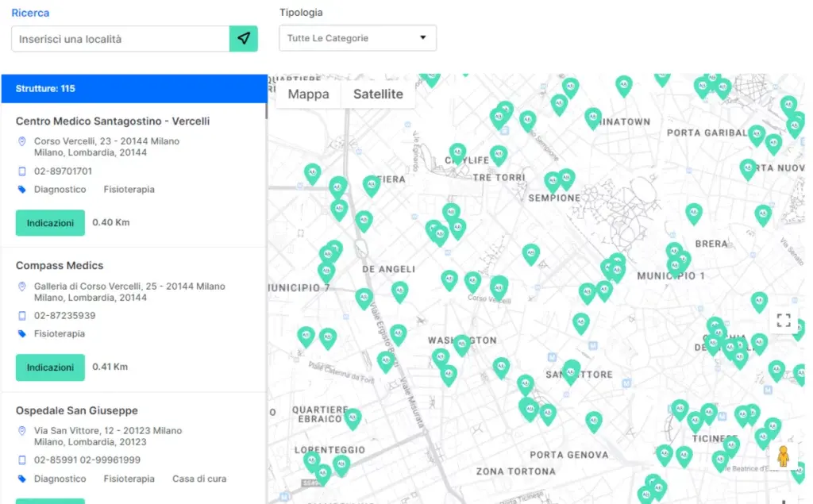Open Centro Medico Santagostino - Vercelli title

[113, 121]
